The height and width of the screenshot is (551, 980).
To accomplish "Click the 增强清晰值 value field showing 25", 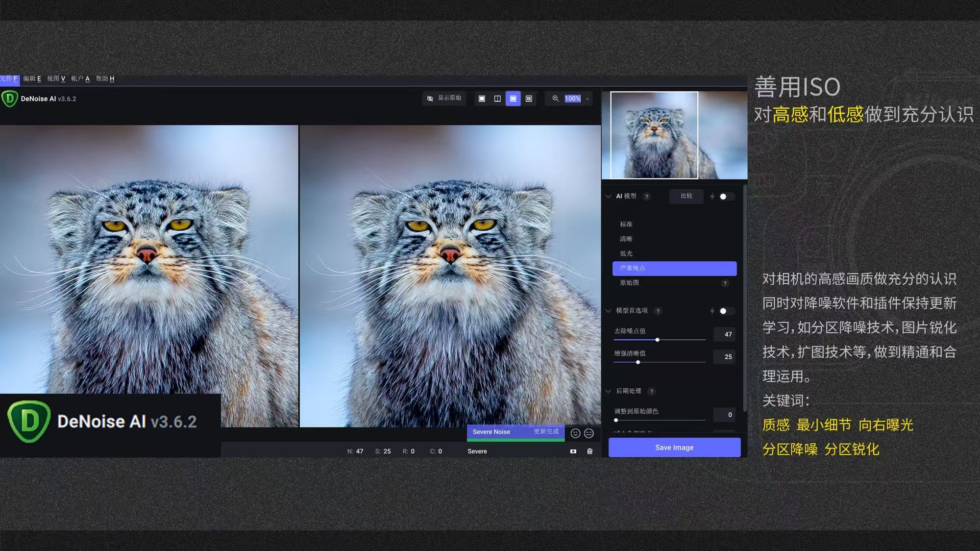I will pos(725,357).
